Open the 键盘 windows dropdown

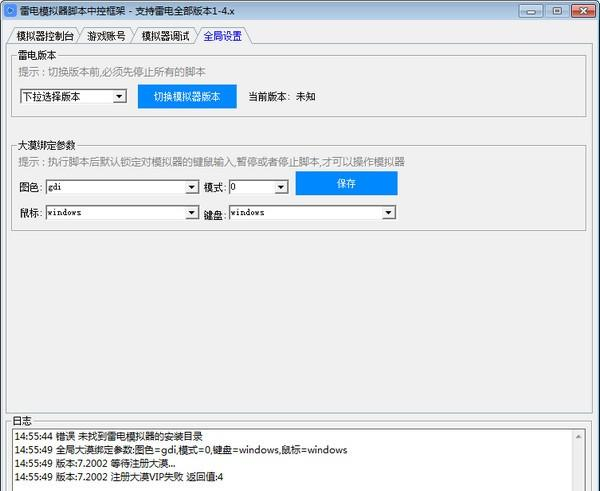(312, 212)
